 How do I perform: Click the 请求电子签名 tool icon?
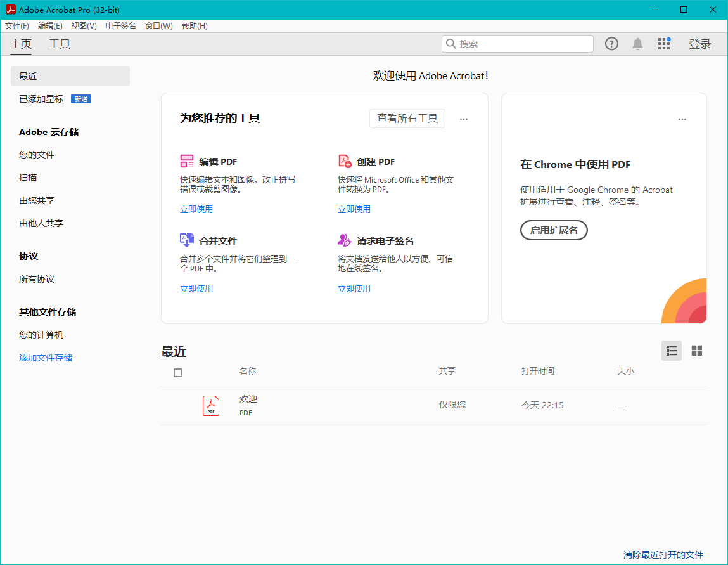coord(345,240)
